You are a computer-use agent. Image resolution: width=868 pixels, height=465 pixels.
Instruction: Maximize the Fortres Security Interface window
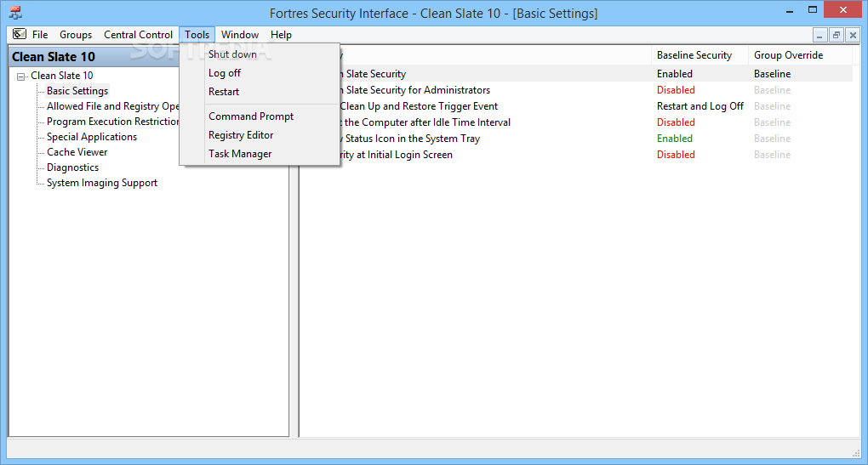coord(812,10)
